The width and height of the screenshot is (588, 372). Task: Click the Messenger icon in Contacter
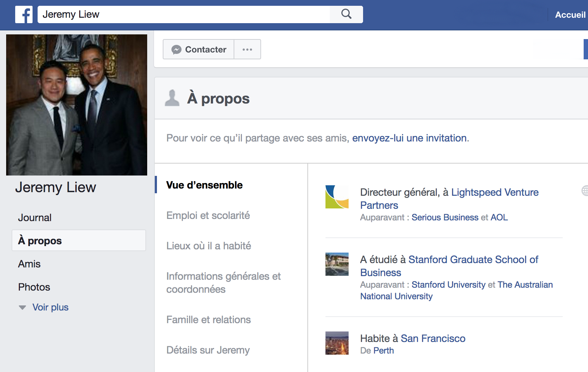176,50
